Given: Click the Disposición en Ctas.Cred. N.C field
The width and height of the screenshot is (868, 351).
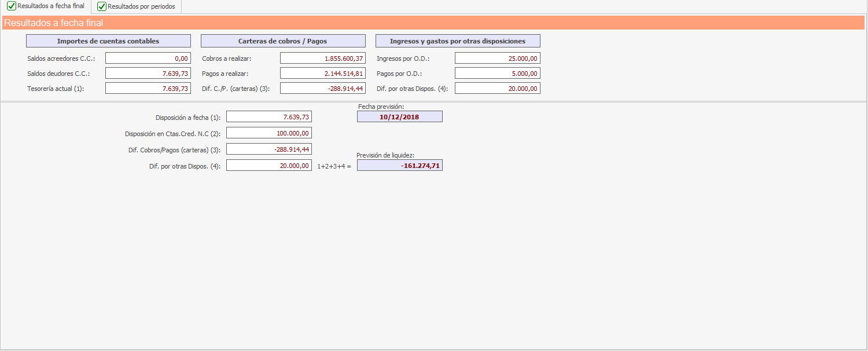Looking at the screenshot, I should [x=269, y=133].
